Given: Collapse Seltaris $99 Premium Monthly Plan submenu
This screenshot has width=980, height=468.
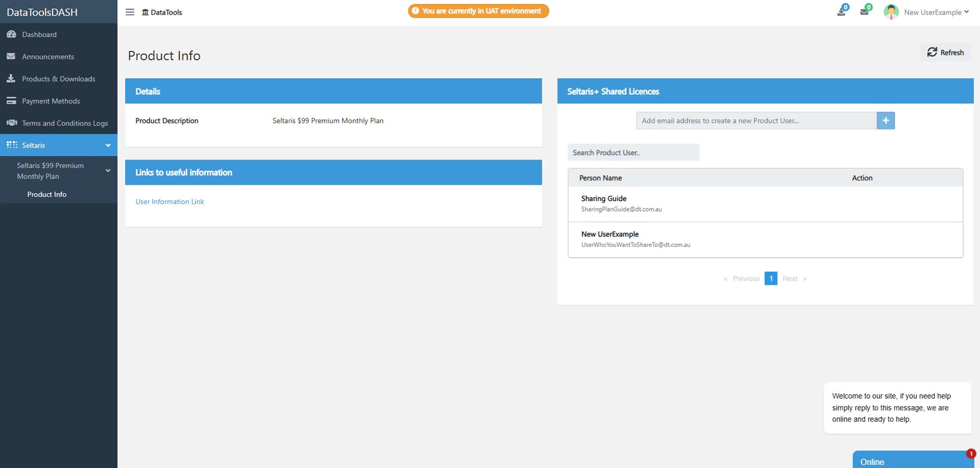Looking at the screenshot, I should click(x=108, y=171).
